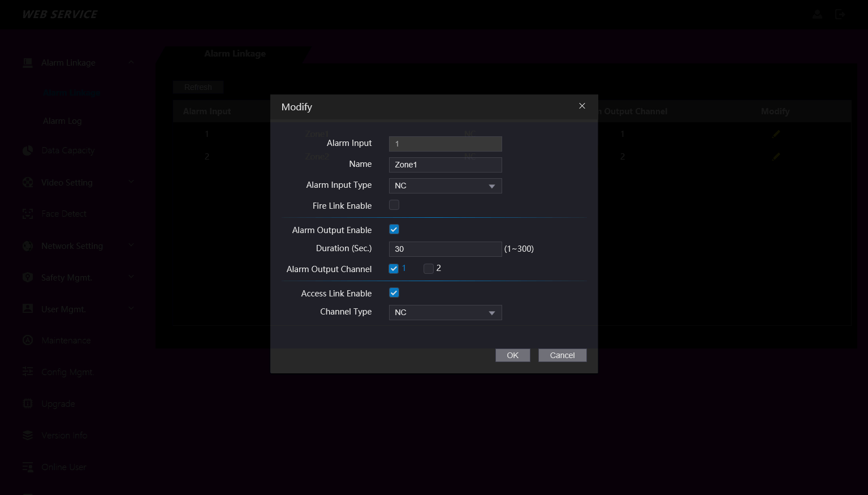This screenshot has height=495, width=868.
Task: Collapse the Alarm Linkage menu chevron
Action: tap(131, 62)
